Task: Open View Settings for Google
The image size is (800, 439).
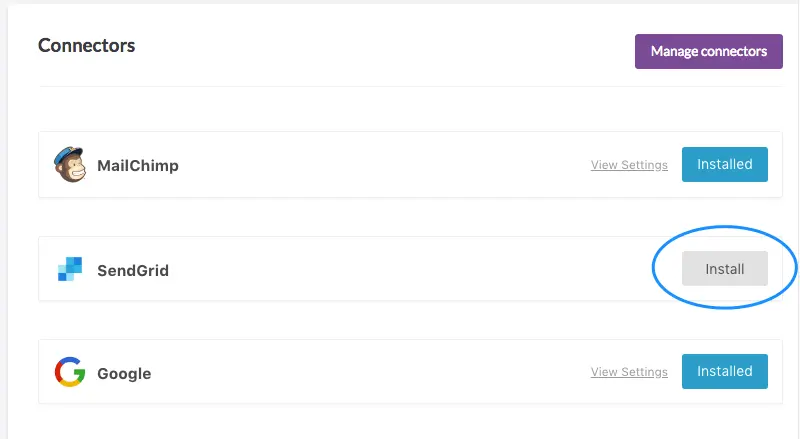Action: (629, 372)
